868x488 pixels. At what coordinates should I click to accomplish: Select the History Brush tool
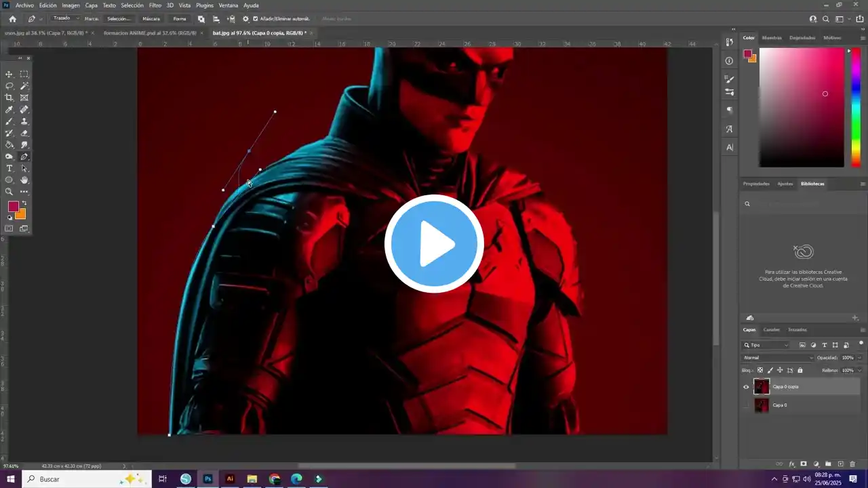[x=9, y=133]
